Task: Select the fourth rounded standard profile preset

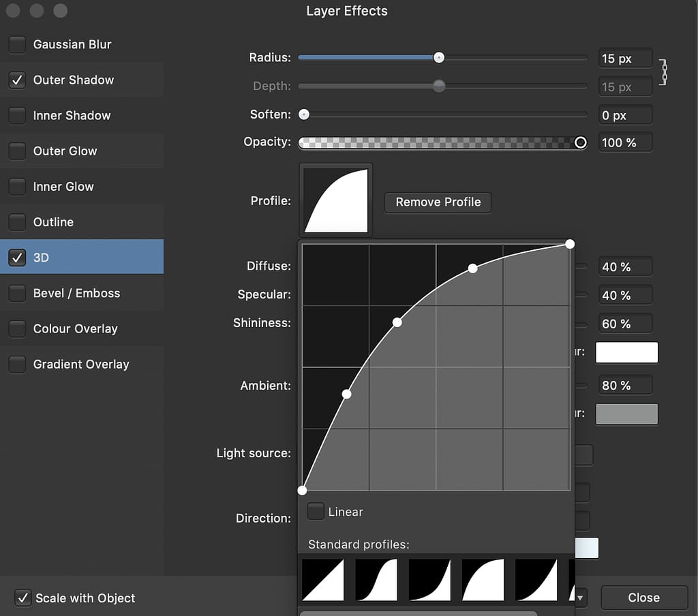Action: tap(483, 580)
